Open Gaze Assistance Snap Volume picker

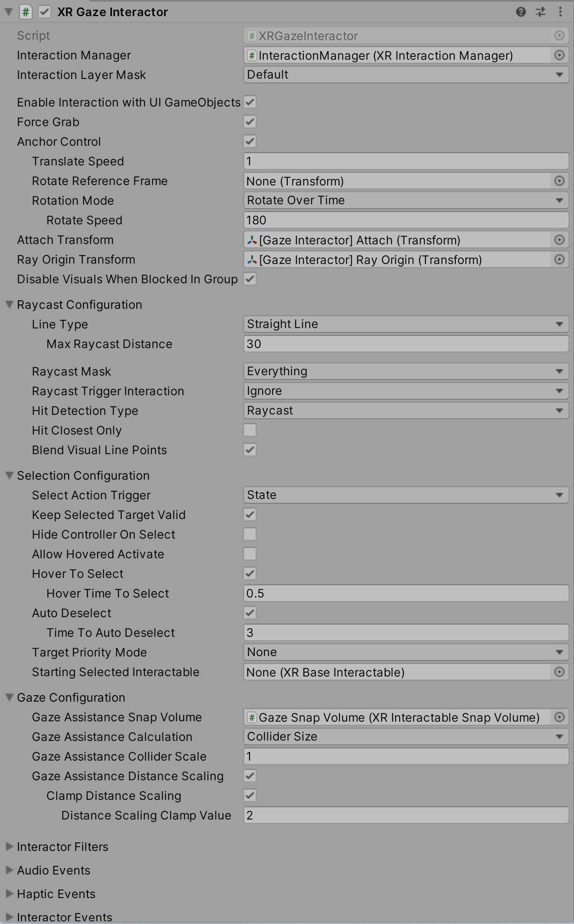tap(559, 717)
